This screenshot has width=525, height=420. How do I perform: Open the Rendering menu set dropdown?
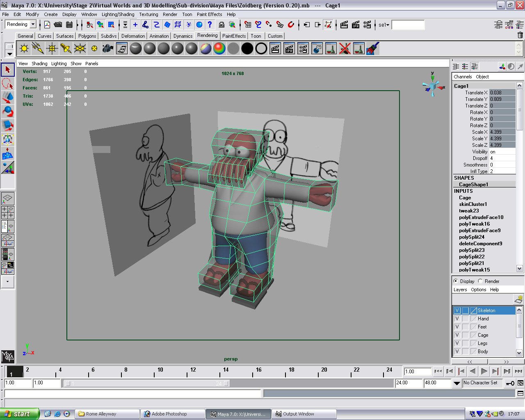pos(33,25)
